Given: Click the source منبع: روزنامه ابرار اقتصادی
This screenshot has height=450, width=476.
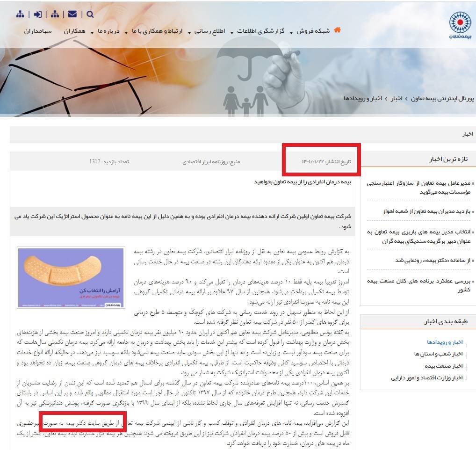Looking at the screenshot, I should coord(211,162).
